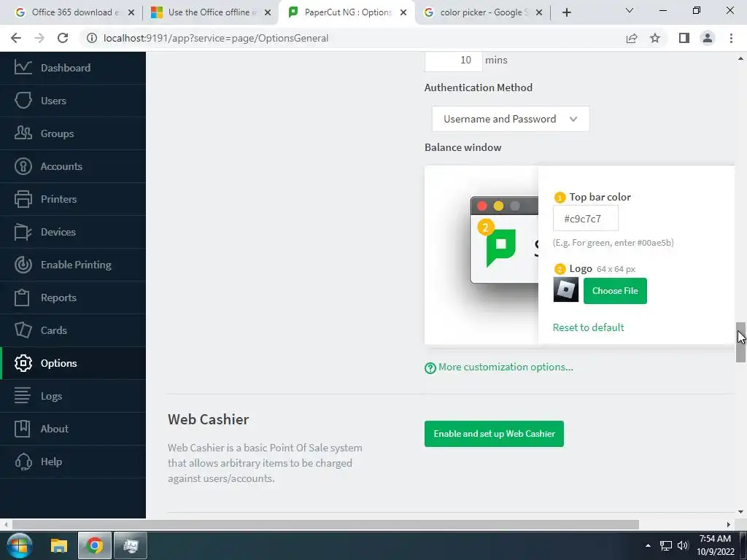Close the Office 365 download tab
The width and height of the screenshot is (747, 560).
coord(131,12)
